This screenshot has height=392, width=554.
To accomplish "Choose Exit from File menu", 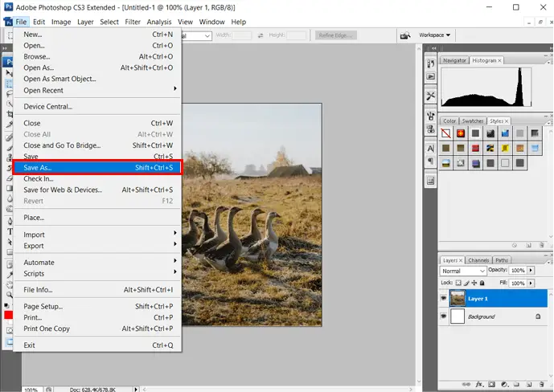I will click(98, 345).
